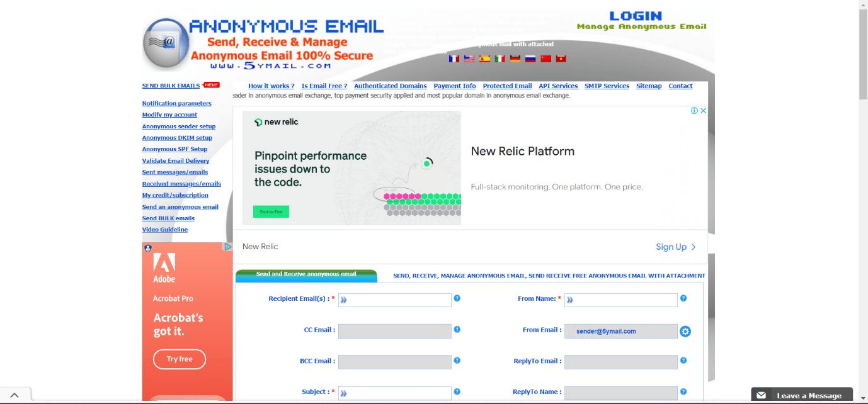Open help for ReplyTo Name field

(x=683, y=391)
